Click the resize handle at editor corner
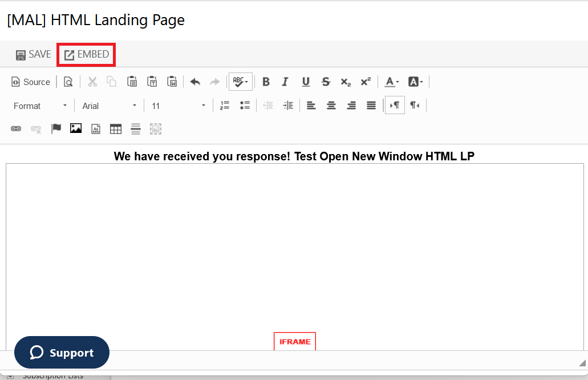This screenshot has width=588, height=380. click(582, 363)
